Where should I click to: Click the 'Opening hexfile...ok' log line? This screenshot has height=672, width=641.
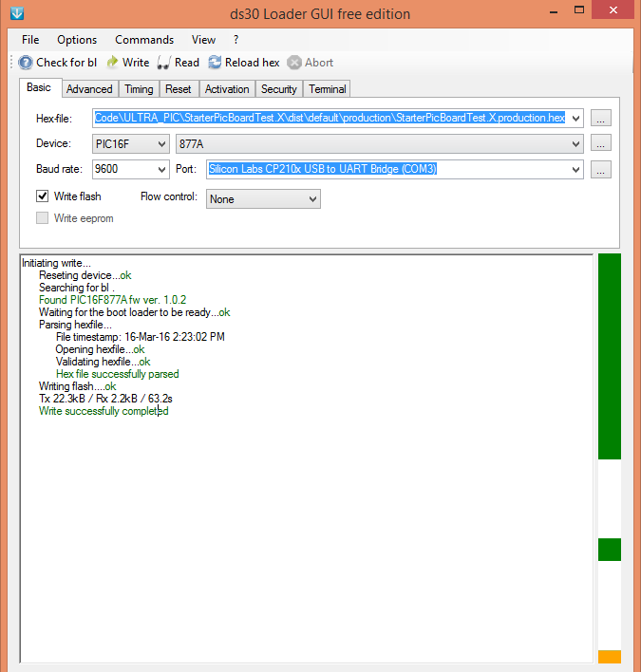pyautogui.click(x=101, y=349)
